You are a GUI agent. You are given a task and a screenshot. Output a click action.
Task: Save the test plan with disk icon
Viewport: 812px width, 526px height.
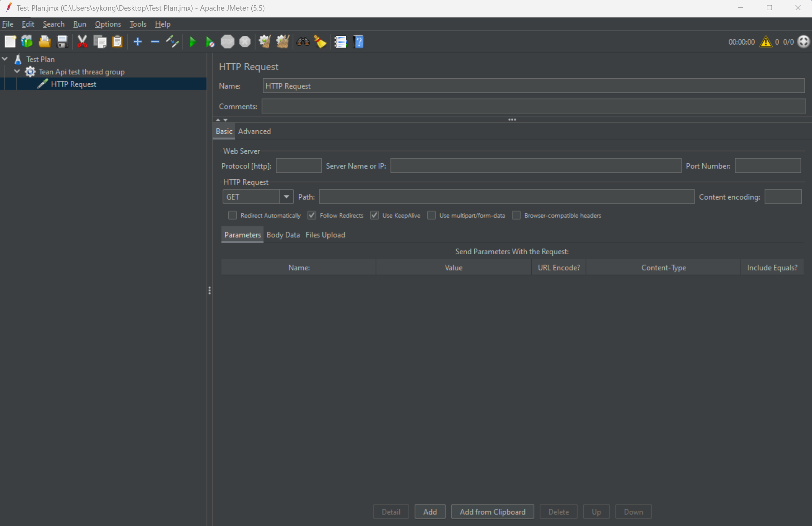pyautogui.click(x=62, y=42)
